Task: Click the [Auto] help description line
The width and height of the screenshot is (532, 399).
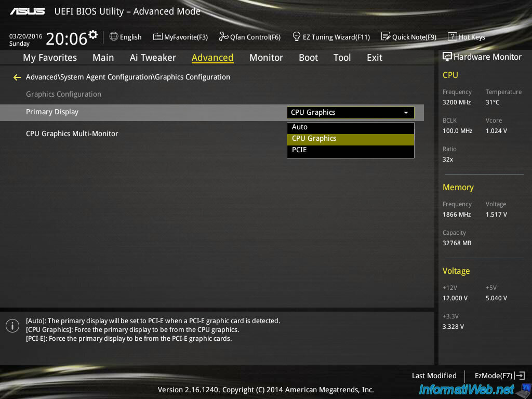Action: coord(153,321)
